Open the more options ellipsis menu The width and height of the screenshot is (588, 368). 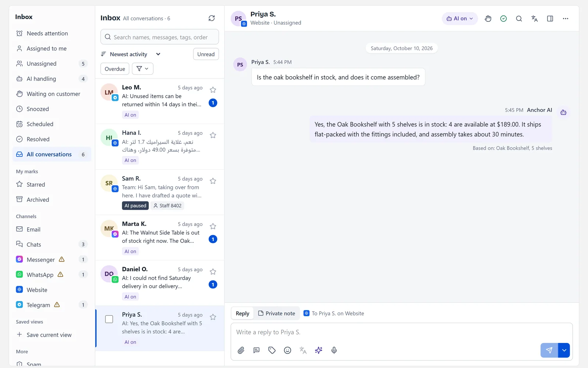click(566, 18)
